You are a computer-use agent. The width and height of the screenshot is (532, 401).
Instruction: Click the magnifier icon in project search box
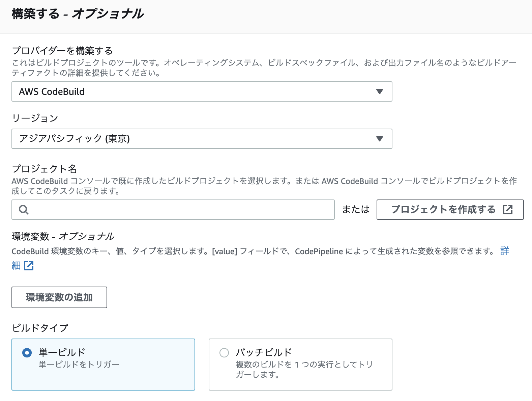(24, 210)
